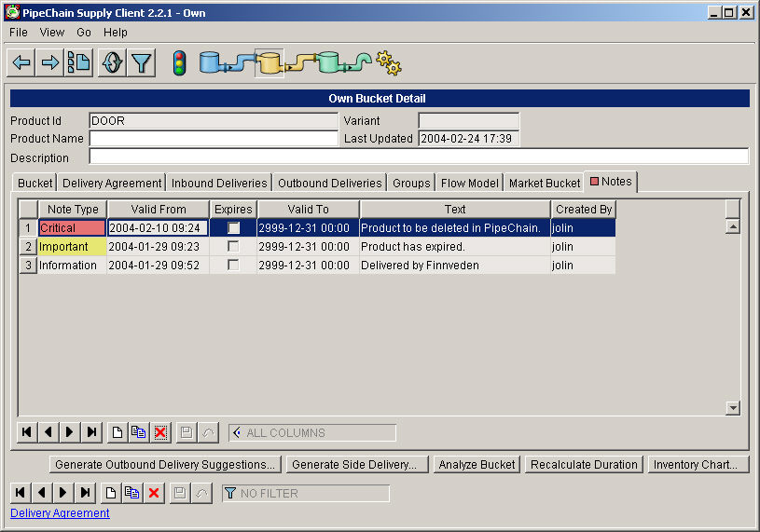Open the gears settings icon
The width and height of the screenshot is (760, 532).
point(389,63)
